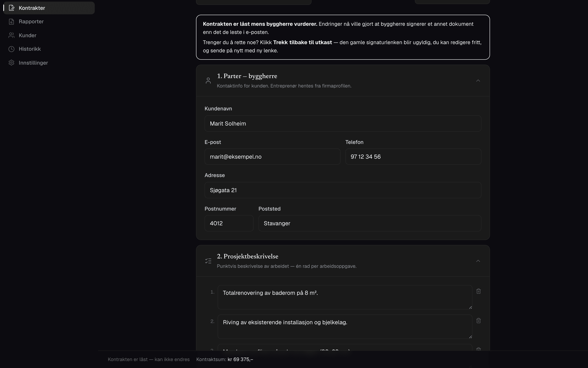
Task: Click the Kundenavn field with Marit Solheim
Action: 343,124
